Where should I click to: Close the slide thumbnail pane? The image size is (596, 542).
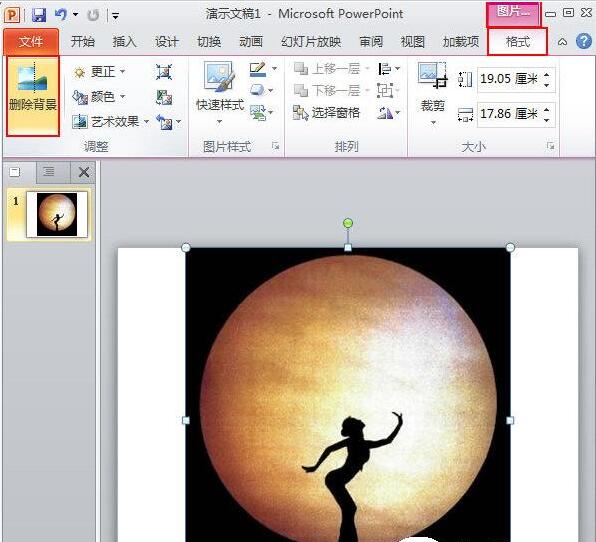click(x=84, y=172)
